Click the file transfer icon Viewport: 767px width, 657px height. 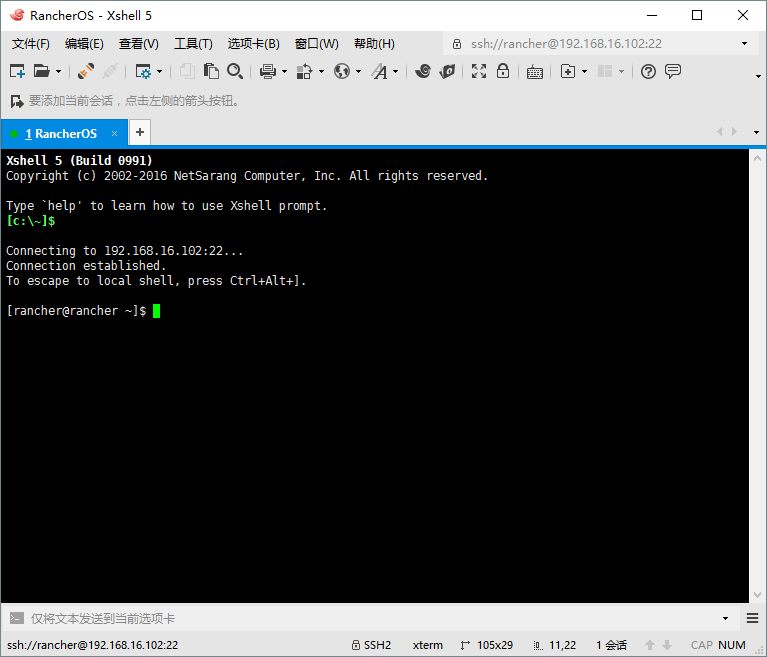[304, 71]
